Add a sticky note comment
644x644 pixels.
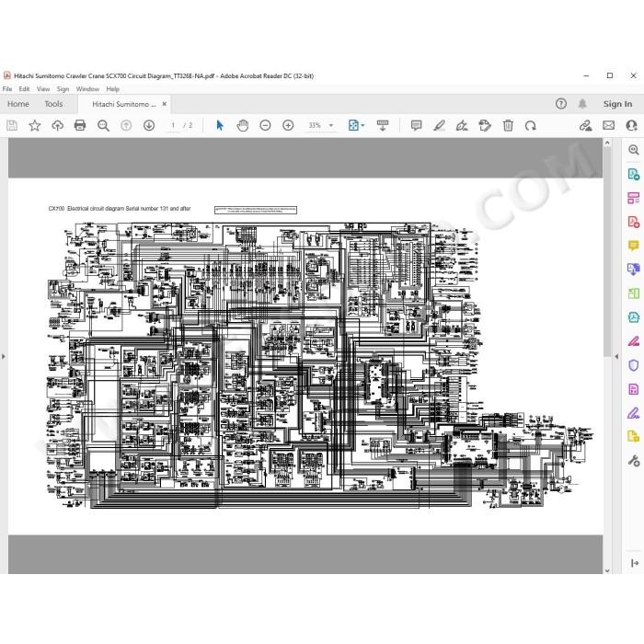point(416,125)
